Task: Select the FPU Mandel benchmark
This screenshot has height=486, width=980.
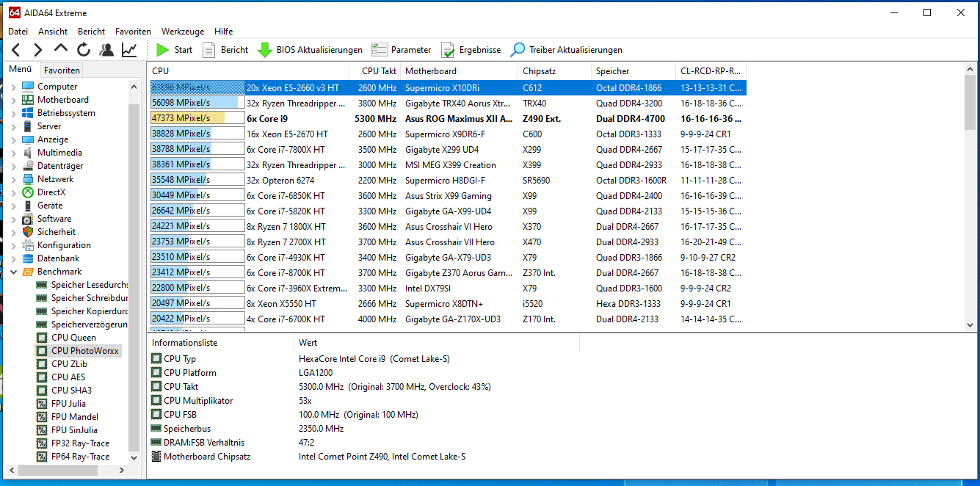Action: click(x=74, y=417)
